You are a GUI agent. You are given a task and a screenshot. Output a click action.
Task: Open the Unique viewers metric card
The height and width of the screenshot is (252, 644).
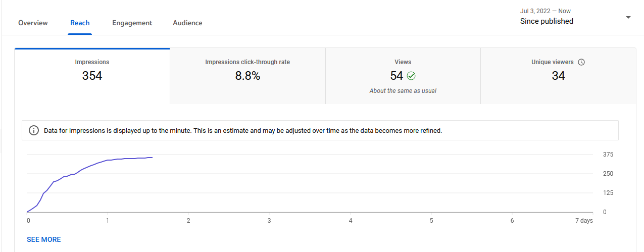coord(558,76)
